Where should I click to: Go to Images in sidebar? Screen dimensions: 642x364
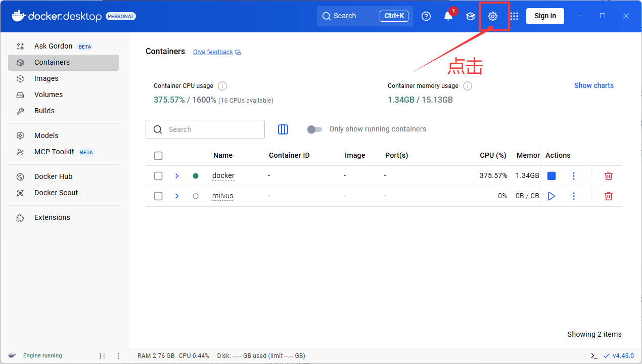pyautogui.click(x=64, y=79)
